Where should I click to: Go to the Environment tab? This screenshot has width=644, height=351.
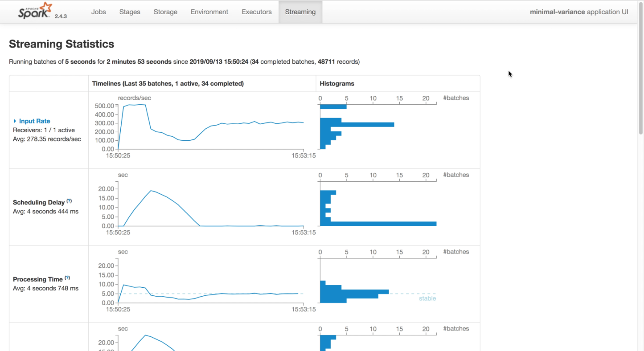[209, 12]
